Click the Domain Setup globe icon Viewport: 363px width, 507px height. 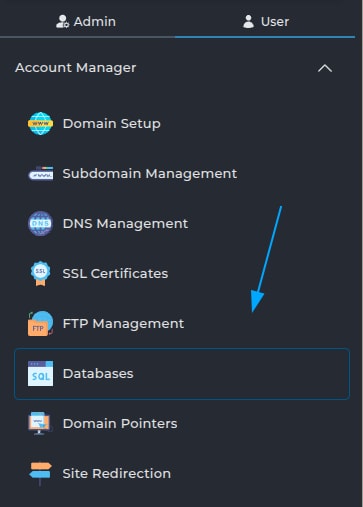(40, 124)
